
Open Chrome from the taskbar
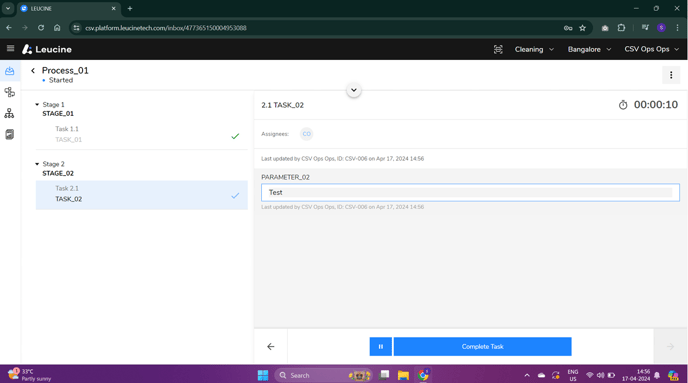pos(423,375)
